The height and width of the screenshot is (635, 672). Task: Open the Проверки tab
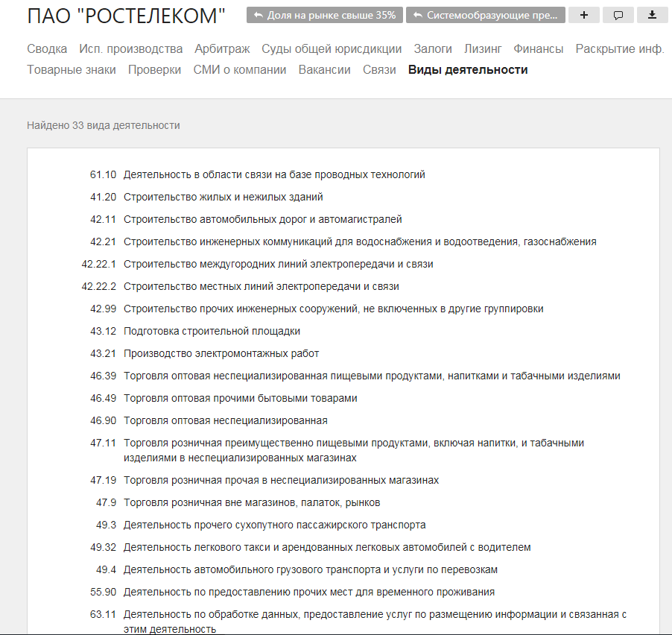tap(155, 69)
